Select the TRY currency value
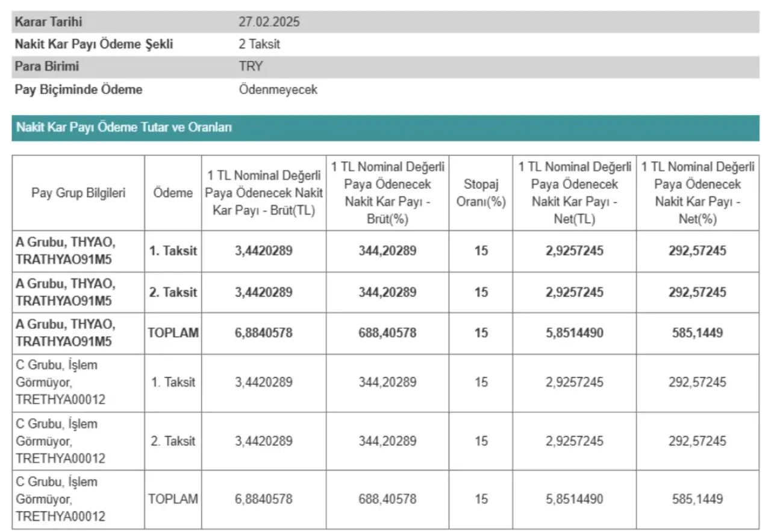 click(x=251, y=66)
